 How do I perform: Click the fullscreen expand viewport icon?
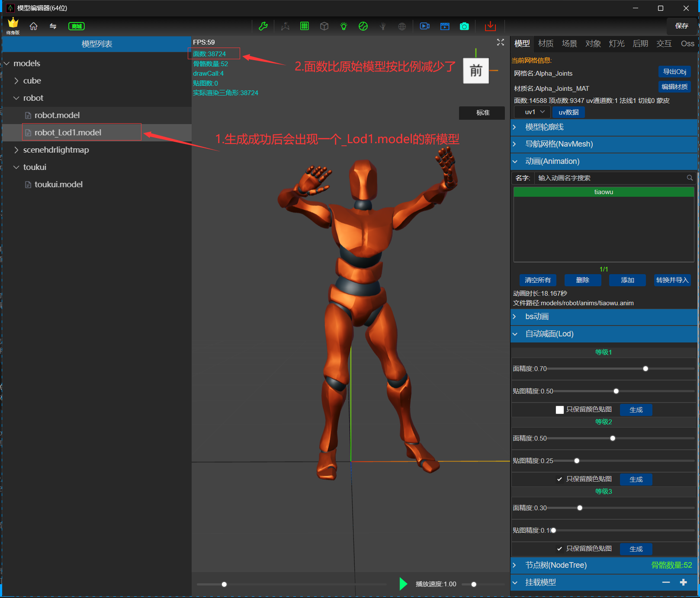click(x=501, y=42)
